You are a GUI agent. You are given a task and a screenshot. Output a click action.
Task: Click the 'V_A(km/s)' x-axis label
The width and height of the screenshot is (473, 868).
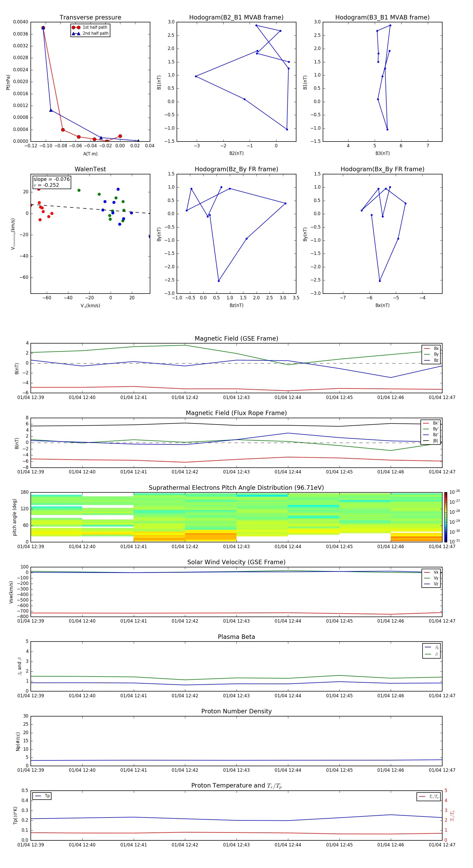[x=90, y=306]
